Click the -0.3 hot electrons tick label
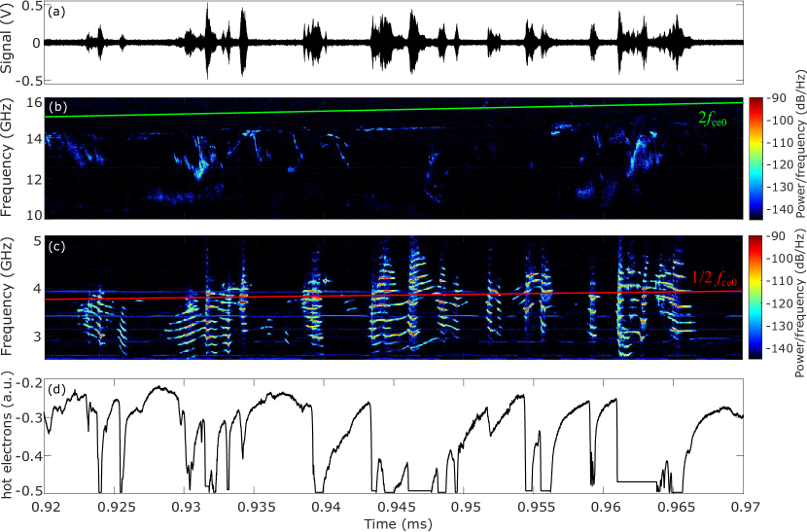This screenshot has width=807, height=532. point(29,417)
